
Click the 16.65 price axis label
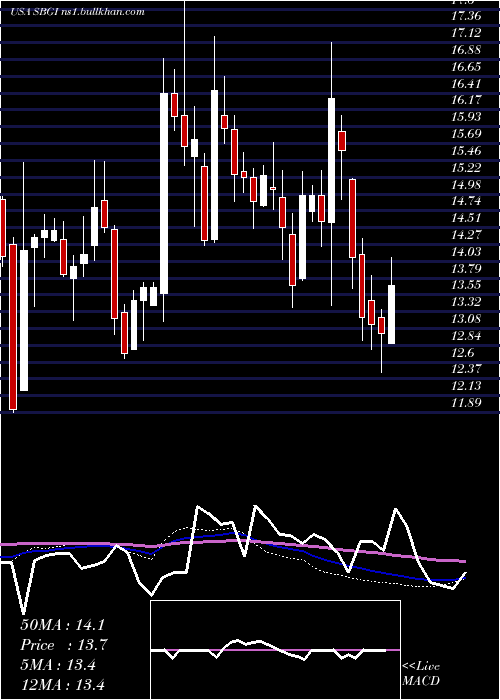click(x=466, y=67)
